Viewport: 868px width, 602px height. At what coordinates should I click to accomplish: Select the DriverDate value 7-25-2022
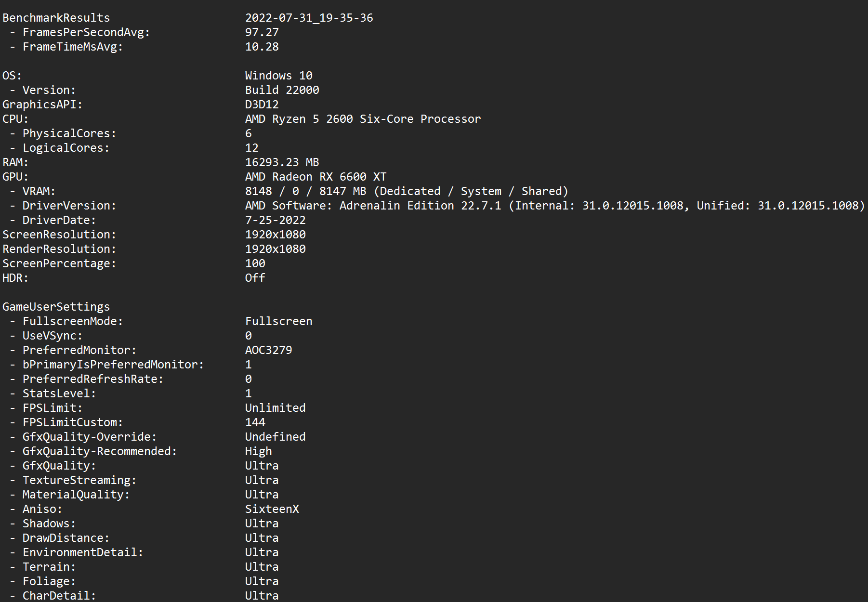coord(275,220)
